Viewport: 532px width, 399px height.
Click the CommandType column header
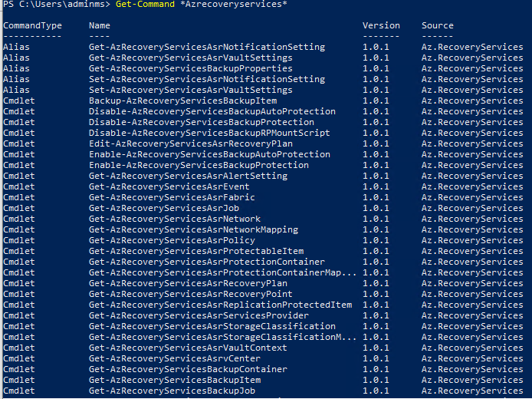(x=32, y=26)
